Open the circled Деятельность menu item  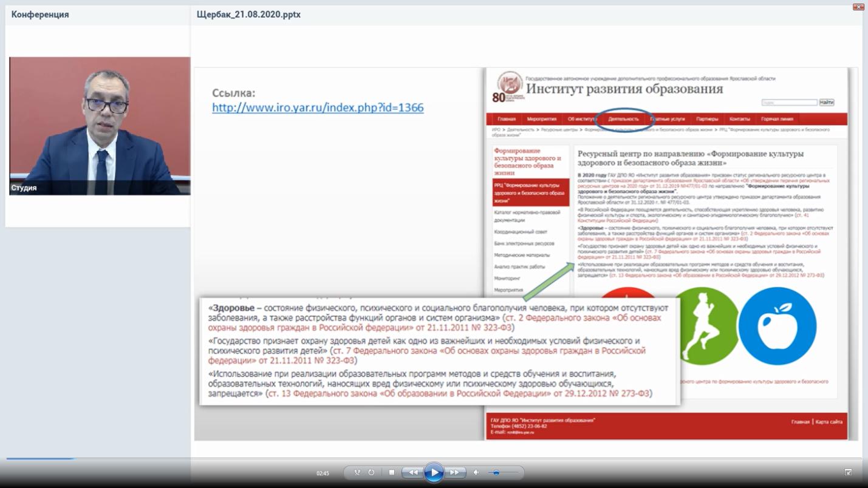[624, 119]
